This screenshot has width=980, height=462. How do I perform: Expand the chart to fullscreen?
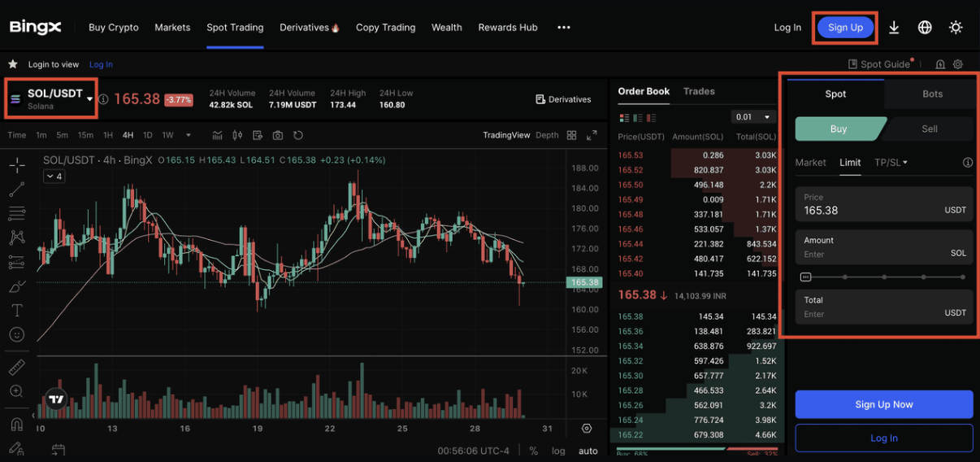pos(592,135)
